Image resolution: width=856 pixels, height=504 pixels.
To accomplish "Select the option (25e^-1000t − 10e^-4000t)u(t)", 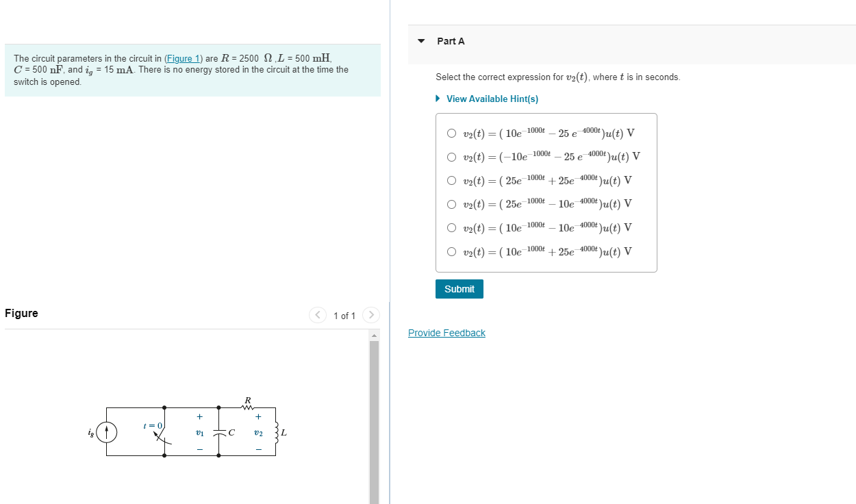I will pyautogui.click(x=452, y=204).
